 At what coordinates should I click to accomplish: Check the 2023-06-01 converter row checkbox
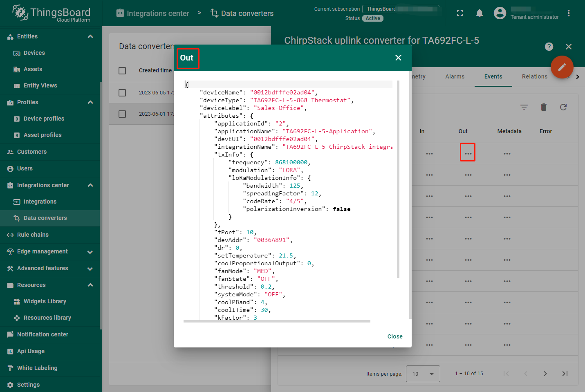coord(122,114)
